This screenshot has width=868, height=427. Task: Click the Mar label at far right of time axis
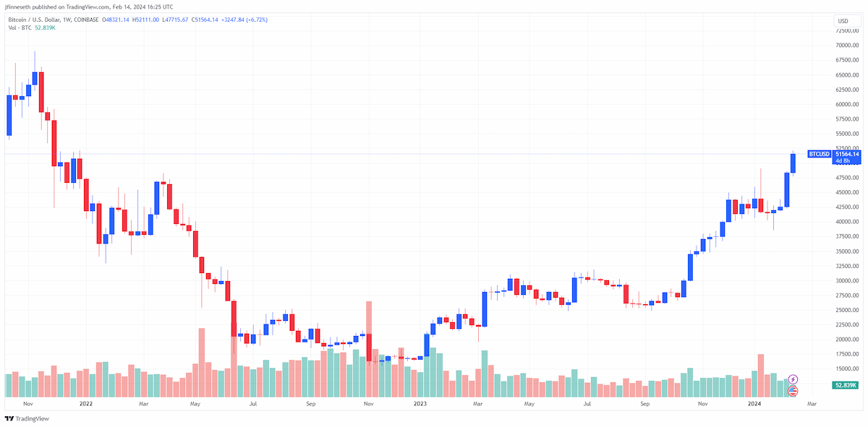tap(812, 405)
